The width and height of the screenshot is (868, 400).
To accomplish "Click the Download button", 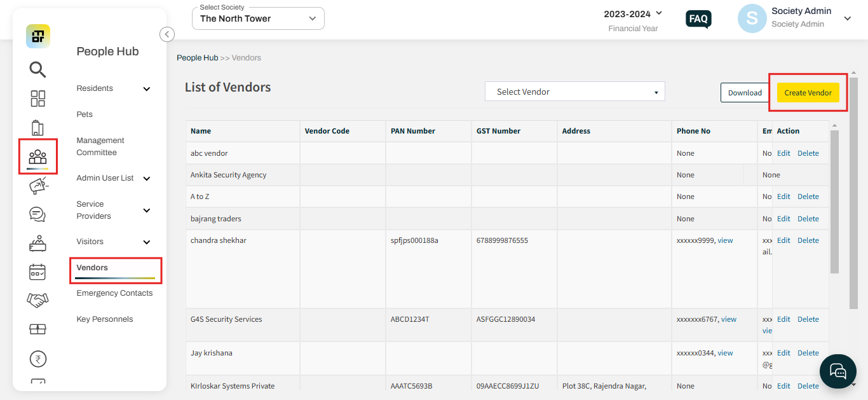I will [x=744, y=92].
